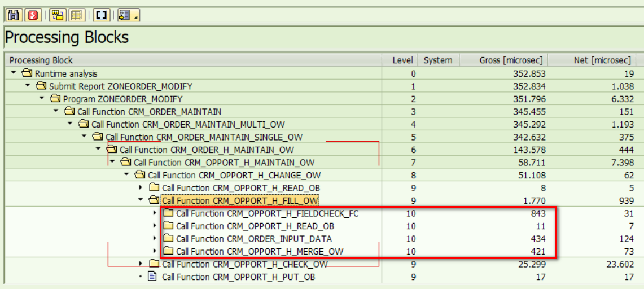Screen dimensions: 644x289
Task: Select Call Function CRM_OPPORT_H_FILL_OW row text
Action: [x=240, y=200]
